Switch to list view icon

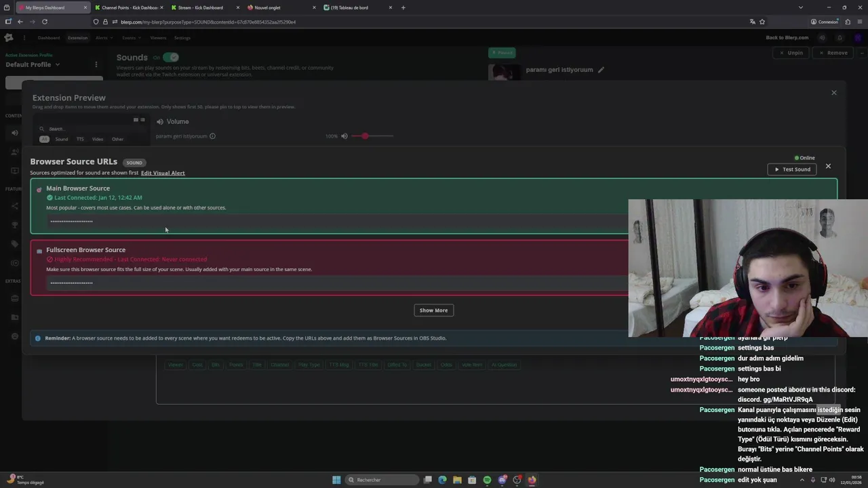coord(142,120)
